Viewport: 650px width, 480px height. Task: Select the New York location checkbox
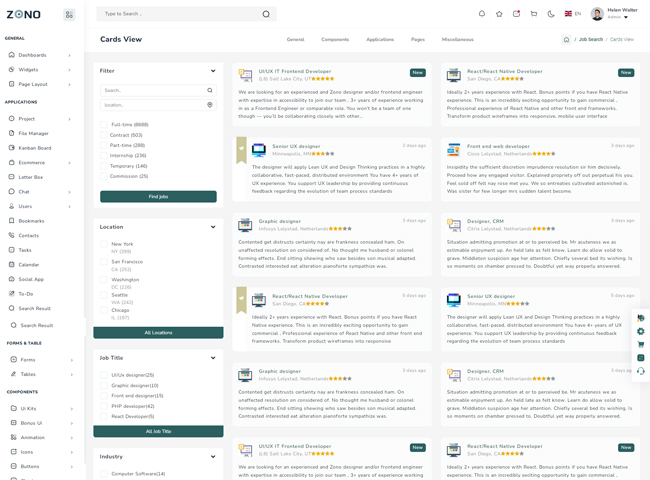click(103, 244)
